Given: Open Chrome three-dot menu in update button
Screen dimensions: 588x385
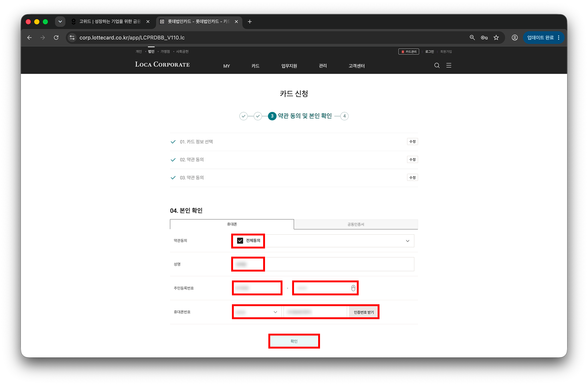Looking at the screenshot, I should pyautogui.click(x=559, y=38).
